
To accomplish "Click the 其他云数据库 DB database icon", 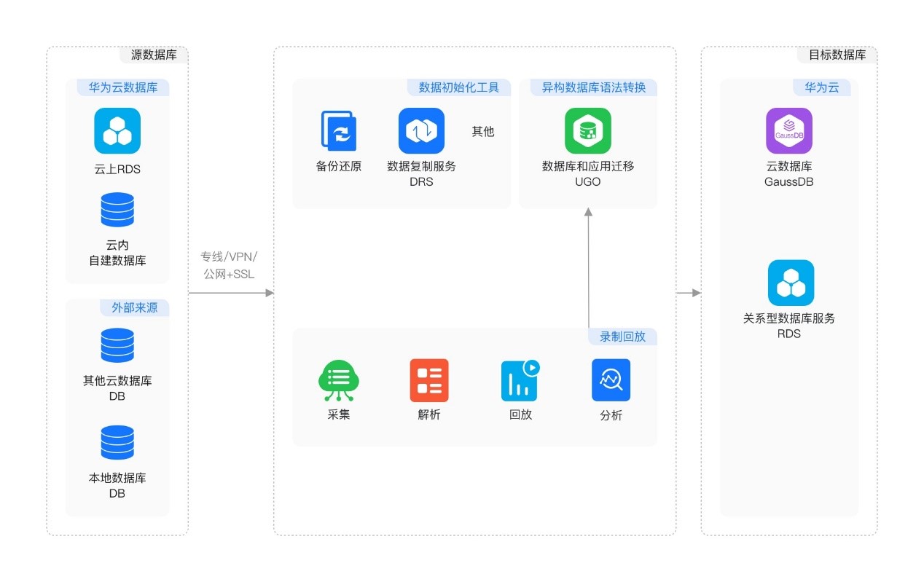I will pyautogui.click(x=117, y=345).
